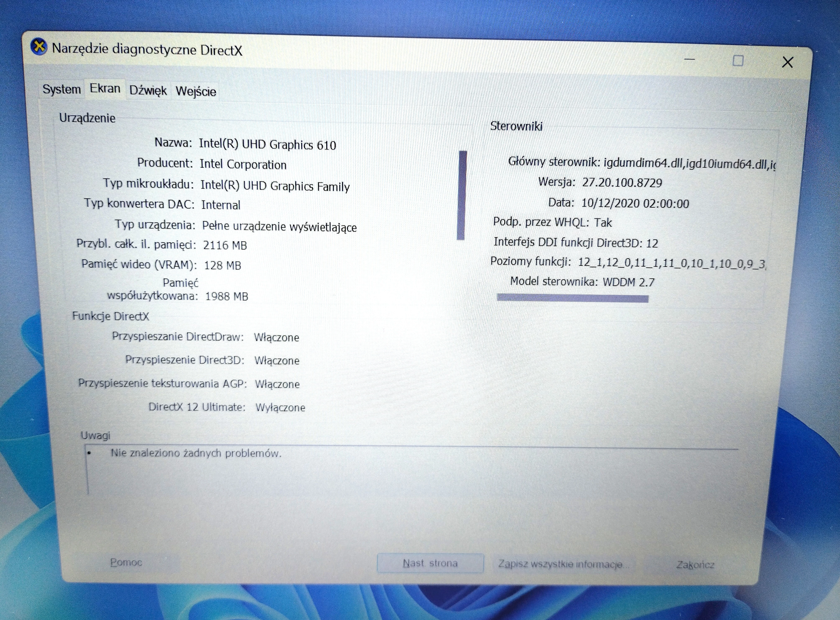Click the driver model WDDM 2.7

[628, 282]
